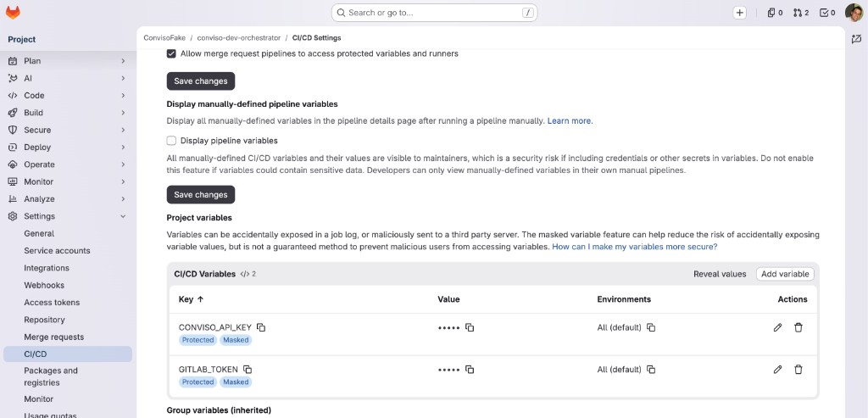Sort variables by Key column arrow

click(200, 299)
